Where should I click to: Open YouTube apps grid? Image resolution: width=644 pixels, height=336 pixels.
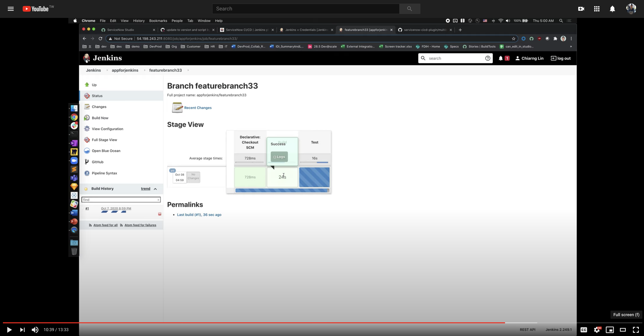[x=597, y=9]
